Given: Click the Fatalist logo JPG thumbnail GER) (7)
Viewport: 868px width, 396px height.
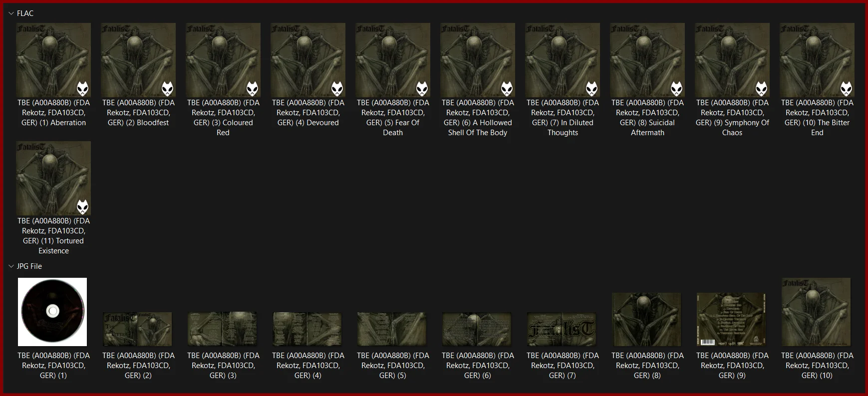Looking at the screenshot, I should point(562,329).
